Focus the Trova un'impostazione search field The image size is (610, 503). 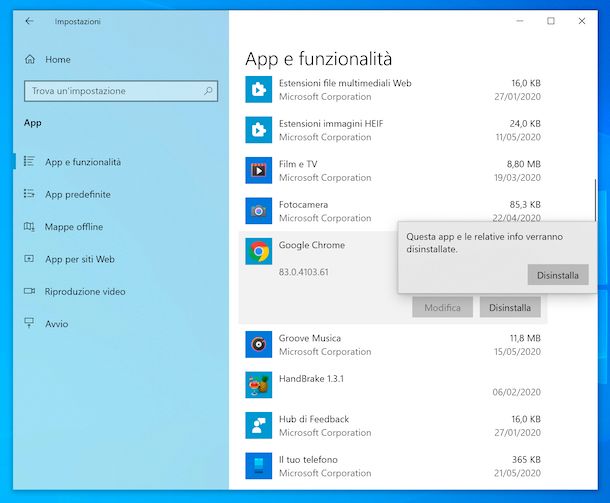click(x=121, y=91)
